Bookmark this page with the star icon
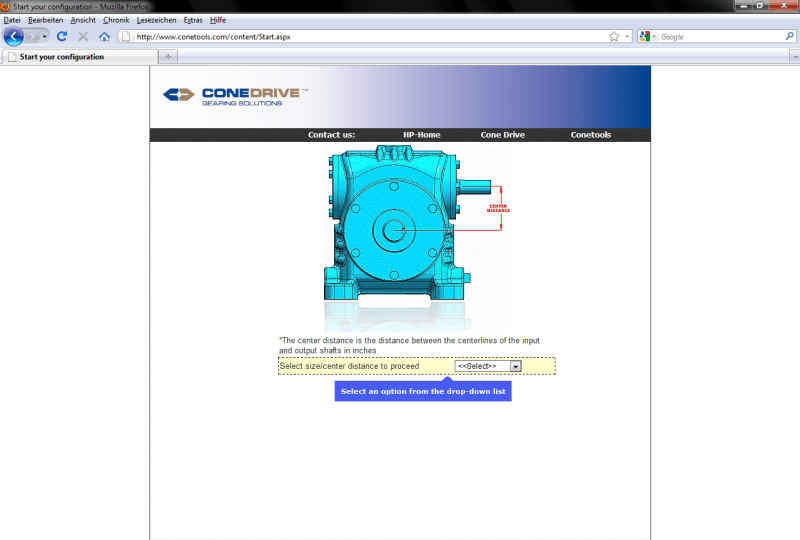The height and width of the screenshot is (540, 800). tap(614, 37)
